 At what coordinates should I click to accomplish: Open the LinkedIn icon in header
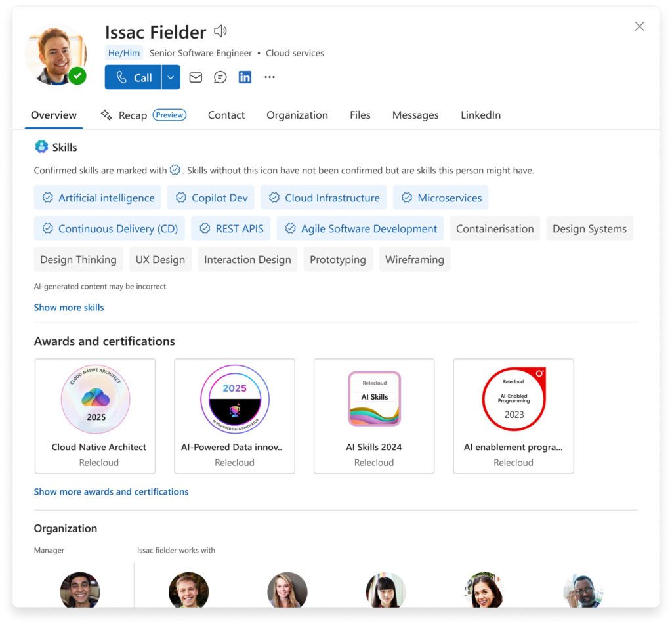[245, 77]
